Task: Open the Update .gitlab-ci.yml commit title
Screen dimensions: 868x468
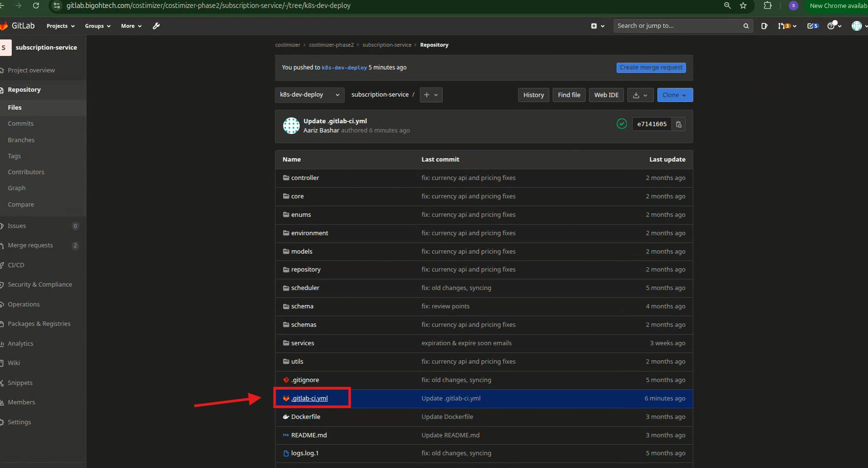Action: (x=335, y=121)
